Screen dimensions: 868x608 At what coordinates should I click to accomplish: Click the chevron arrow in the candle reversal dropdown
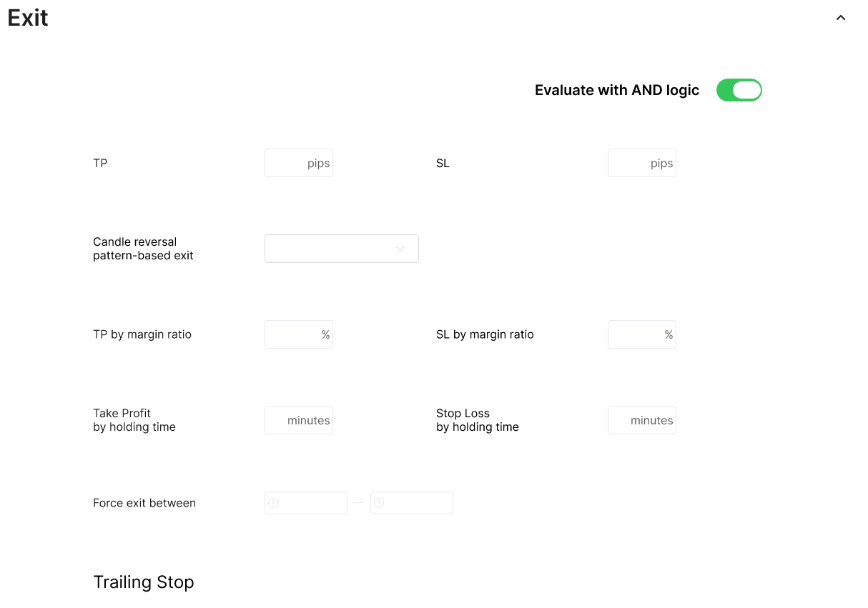pos(400,249)
